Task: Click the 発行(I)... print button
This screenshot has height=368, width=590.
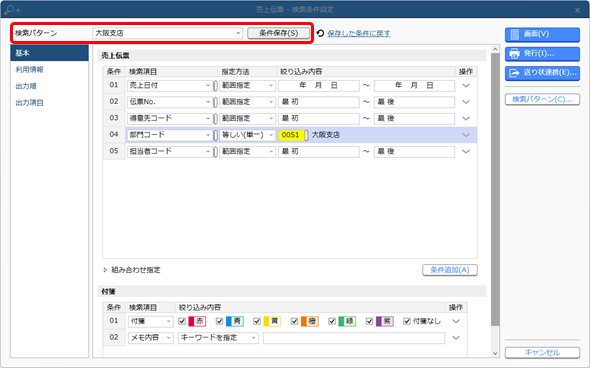Action: tap(542, 53)
